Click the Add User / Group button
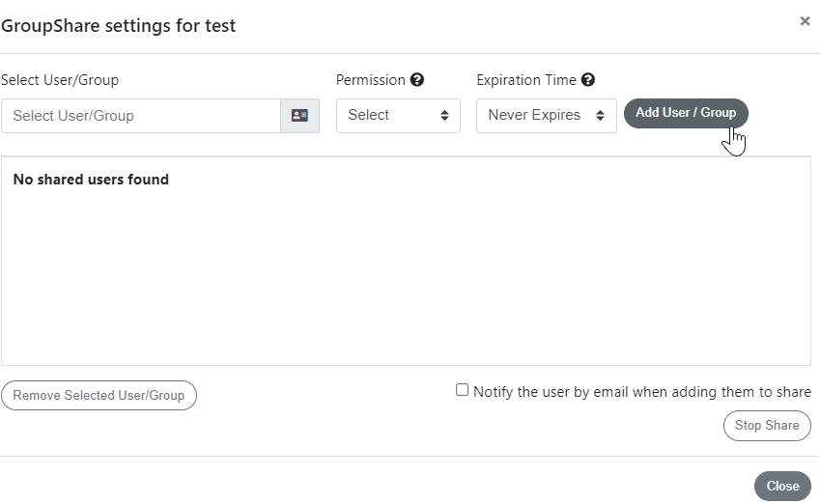The image size is (820, 504). 686,113
